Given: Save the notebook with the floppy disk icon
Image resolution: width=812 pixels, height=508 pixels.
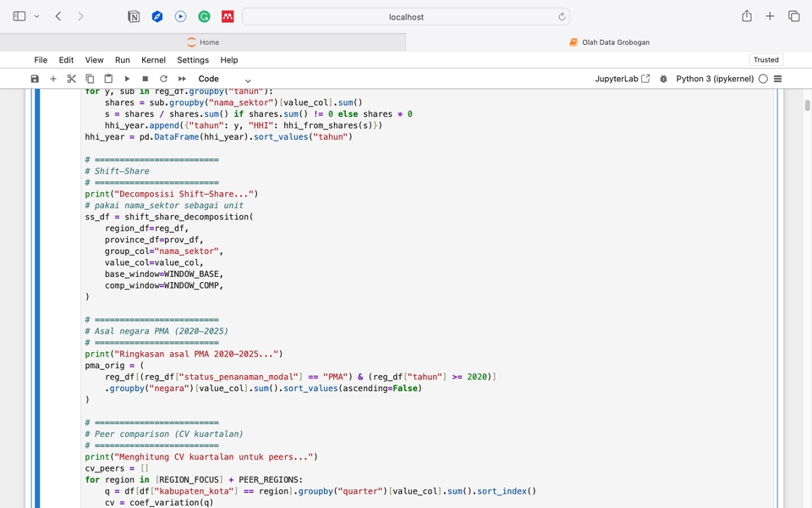Looking at the screenshot, I should click(35, 79).
